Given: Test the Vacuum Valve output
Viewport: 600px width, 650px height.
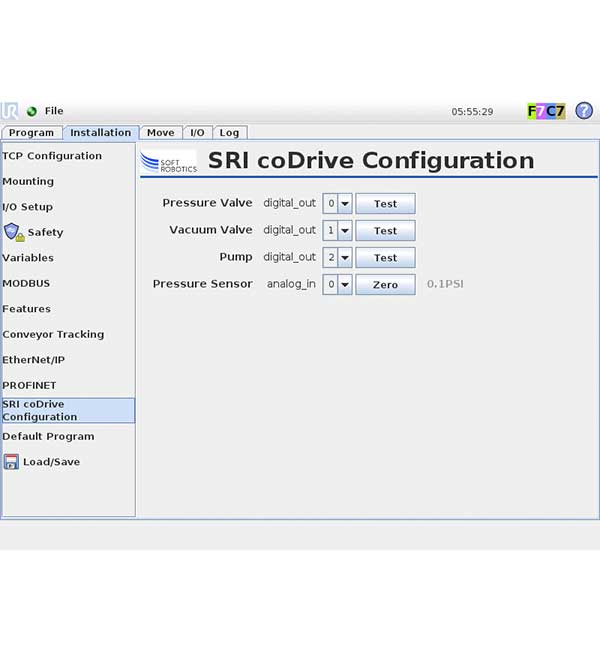Looking at the screenshot, I should pyautogui.click(x=385, y=230).
